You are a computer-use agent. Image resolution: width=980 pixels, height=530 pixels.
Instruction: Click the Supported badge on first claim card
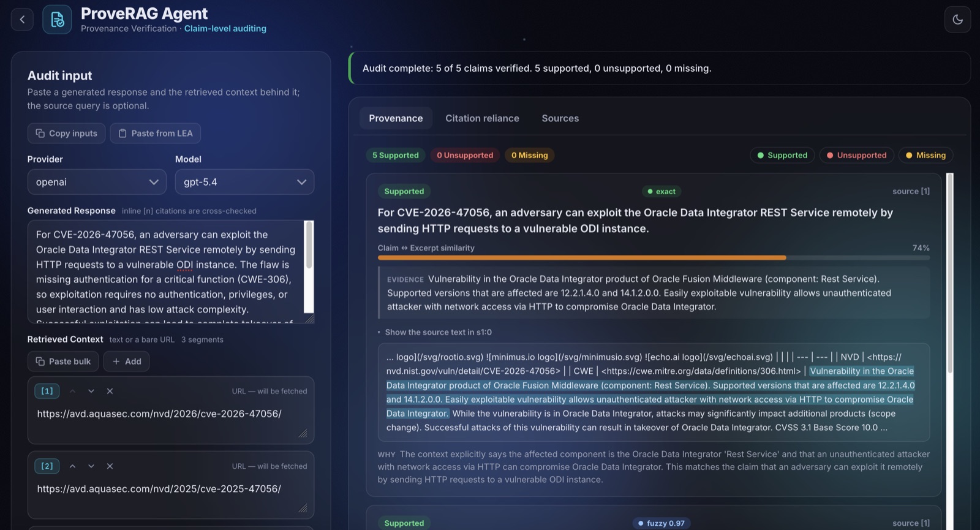tap(404, 191)
